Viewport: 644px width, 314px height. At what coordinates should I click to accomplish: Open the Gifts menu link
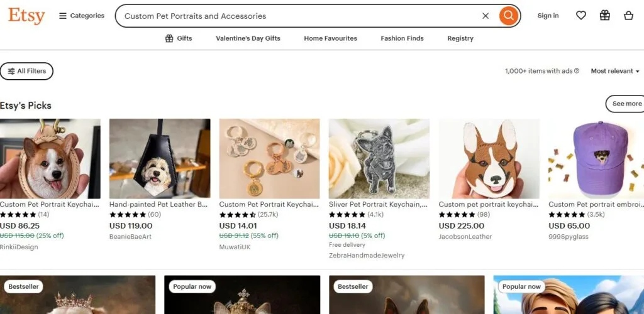[x=179, y=38]
